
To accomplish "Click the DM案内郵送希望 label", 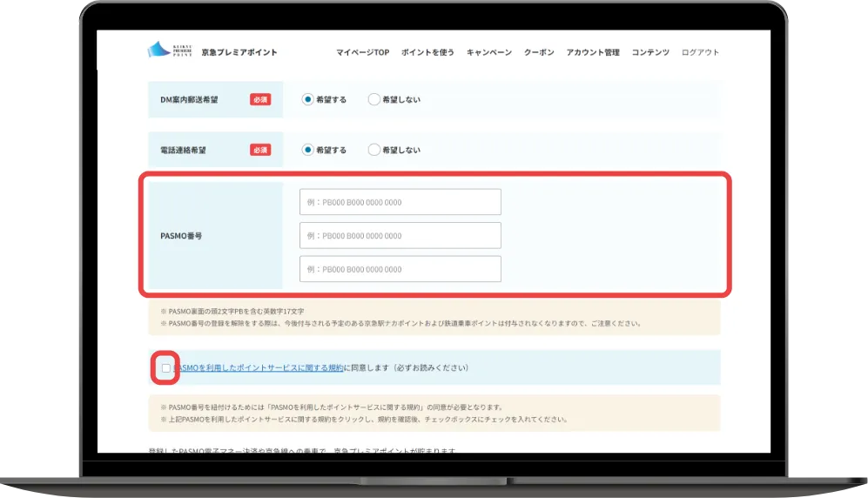I will point(189,99).
